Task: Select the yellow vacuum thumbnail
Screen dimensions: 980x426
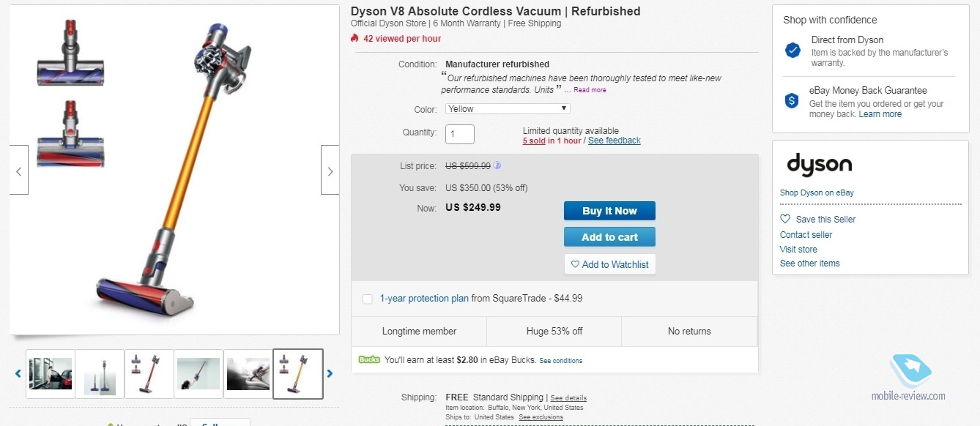Action: [298, 373]
